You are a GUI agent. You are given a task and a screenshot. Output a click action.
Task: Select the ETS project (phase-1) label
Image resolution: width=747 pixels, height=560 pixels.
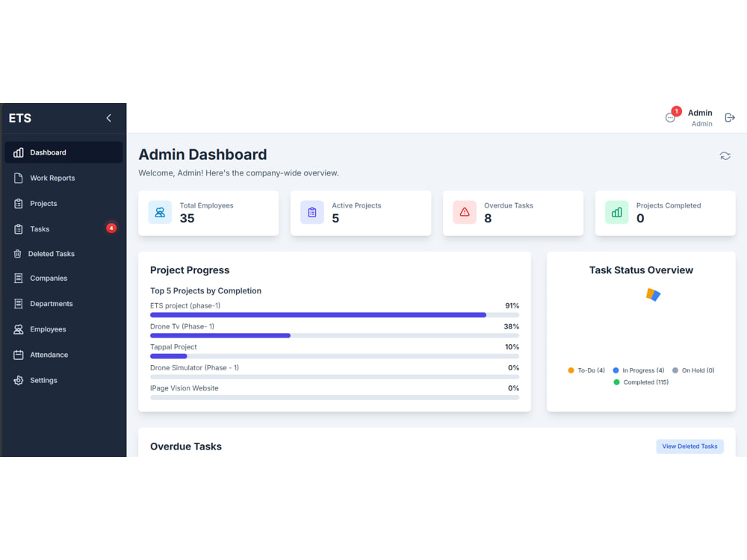[185, 305]
